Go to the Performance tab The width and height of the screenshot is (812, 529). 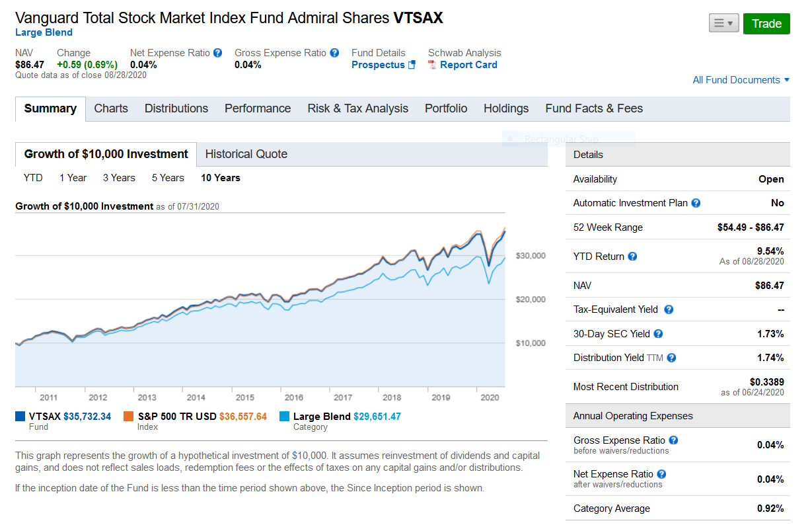click(258, 108)
